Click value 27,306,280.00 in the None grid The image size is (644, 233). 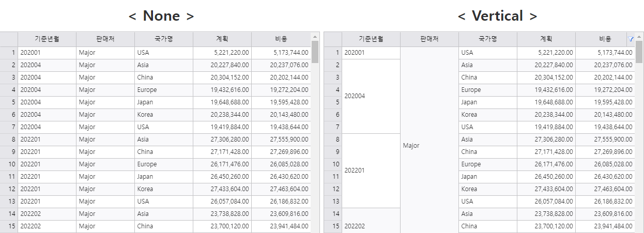(x=222, y=139)
